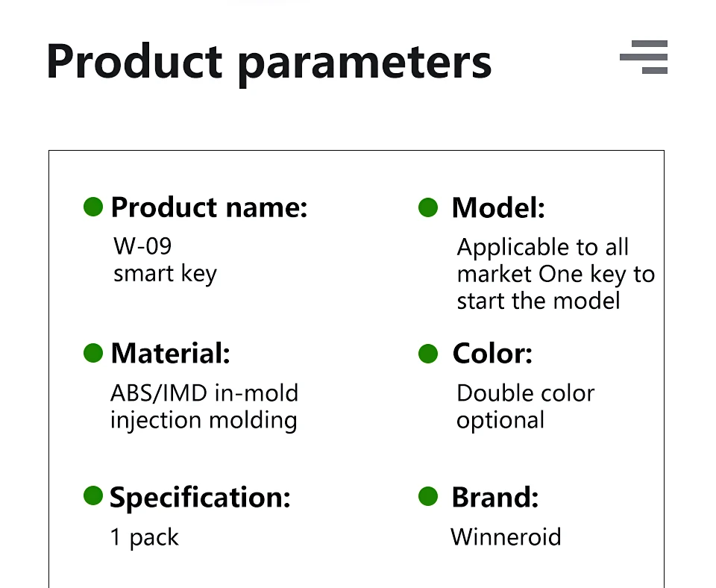Viewport: 716px width, 588px height.
Task: Click the Specification label
Action: [200, 497]
